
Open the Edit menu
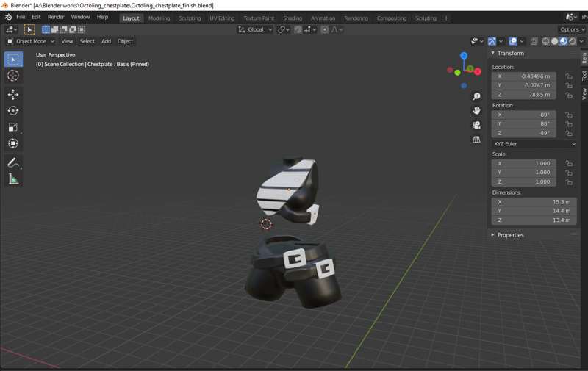36,17
